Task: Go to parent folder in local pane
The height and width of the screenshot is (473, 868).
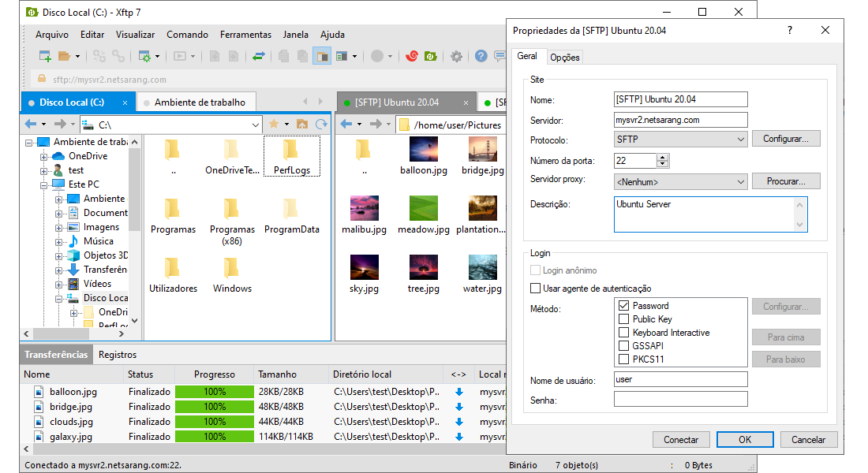Action: (302, 125)
